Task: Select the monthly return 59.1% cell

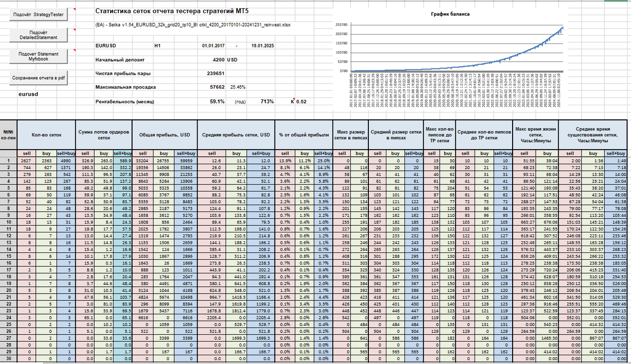Action: [x=217, y=101]
